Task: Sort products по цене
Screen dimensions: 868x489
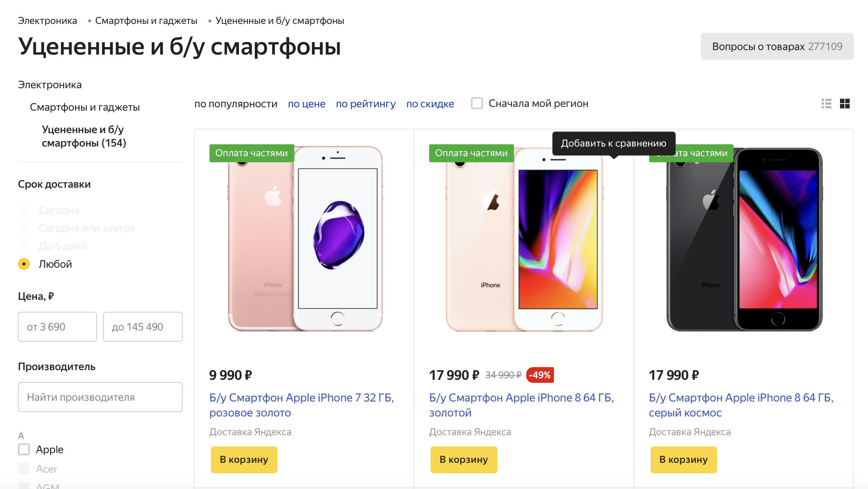Action: 307,104
